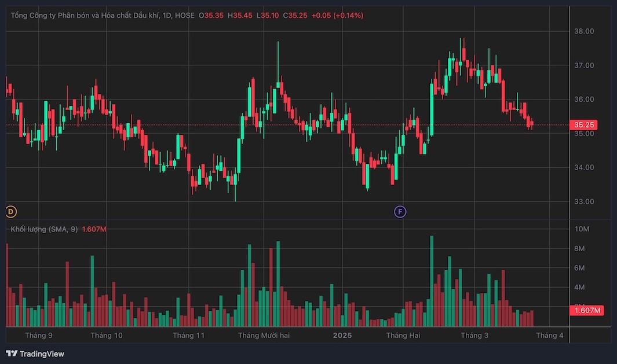Click the TradingView text link
The image size is (617, 364).
[41, 354]
